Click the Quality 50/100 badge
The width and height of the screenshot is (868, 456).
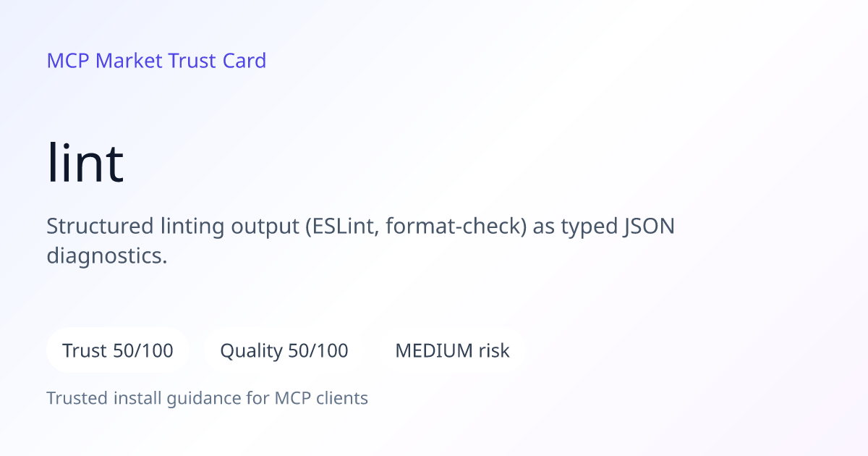[284, 351]
